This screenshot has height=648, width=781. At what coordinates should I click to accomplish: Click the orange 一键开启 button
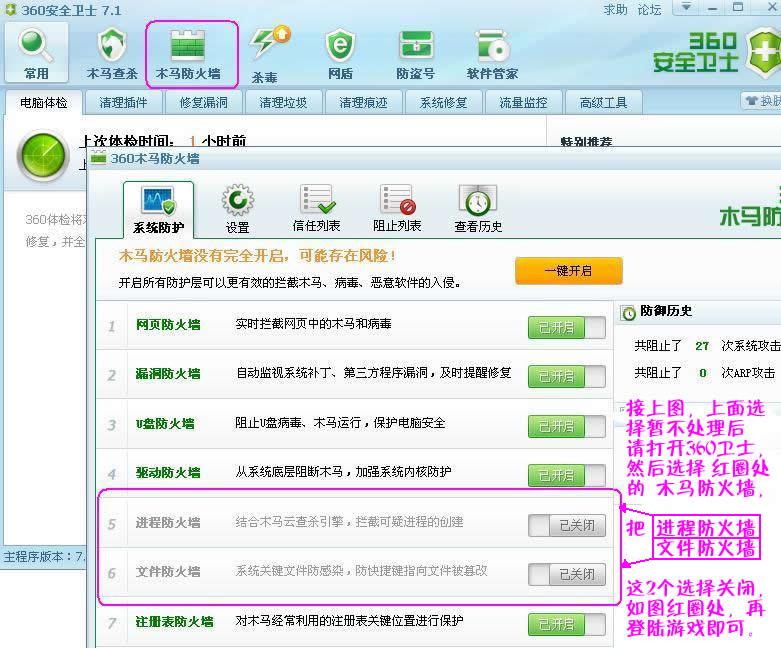[568, 271]
